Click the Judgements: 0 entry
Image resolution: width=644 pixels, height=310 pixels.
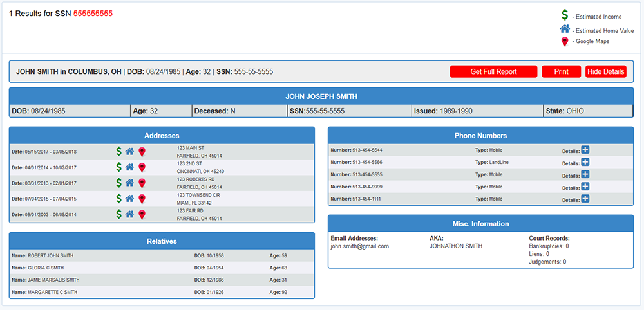(x=547, y=262)
